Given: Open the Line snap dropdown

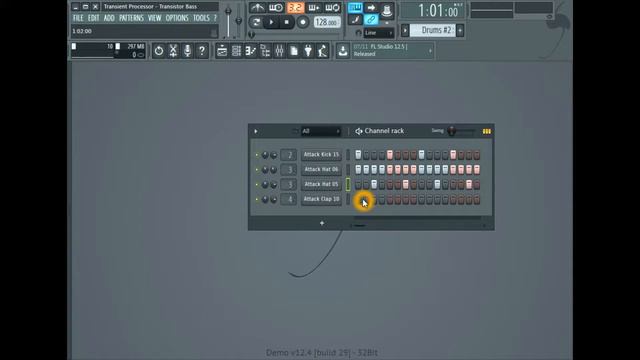Looking at the screenshot, I should pos(379,33).
